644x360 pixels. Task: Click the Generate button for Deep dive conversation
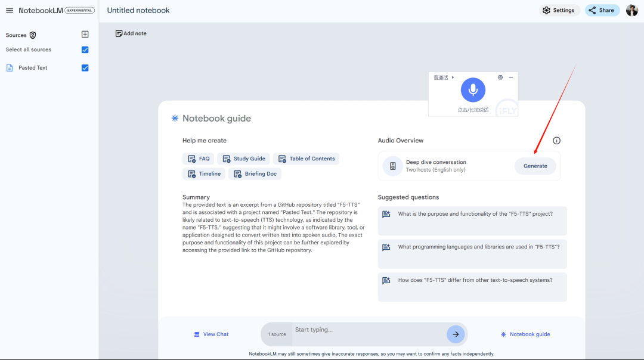534,166
